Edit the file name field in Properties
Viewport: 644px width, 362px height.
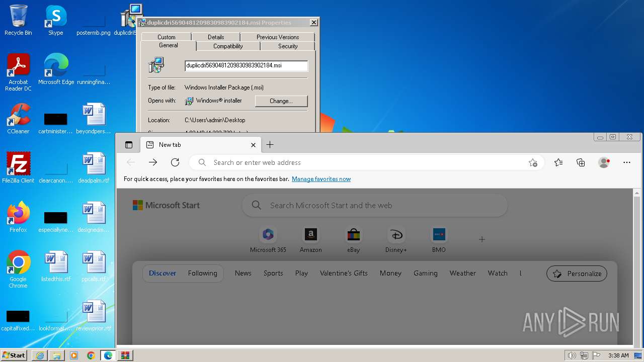pyautogui.click(x=246, y=65)
